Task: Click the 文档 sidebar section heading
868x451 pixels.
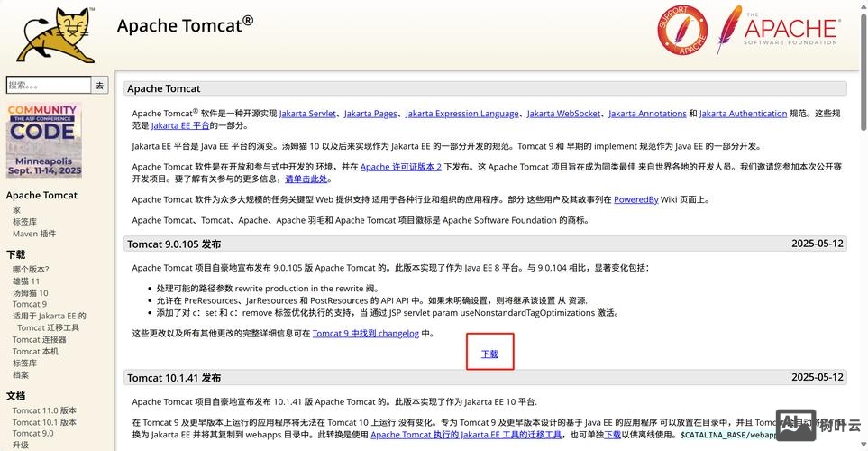Action: tap(16, 396)
